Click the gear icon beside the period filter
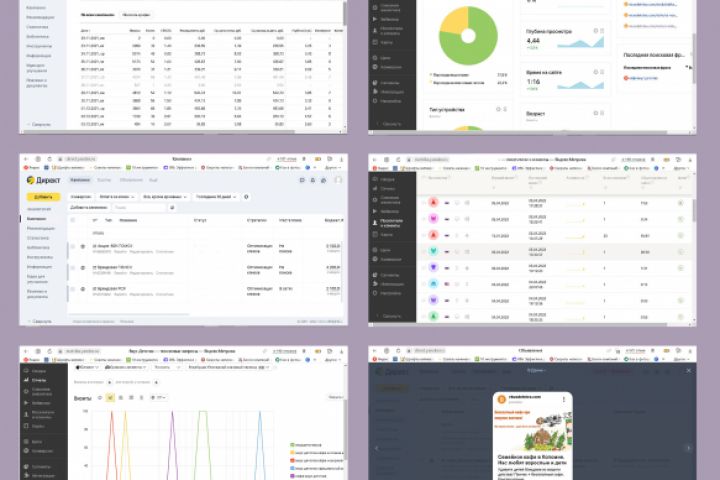Screen dimensions: 720x480 point(246,197)
